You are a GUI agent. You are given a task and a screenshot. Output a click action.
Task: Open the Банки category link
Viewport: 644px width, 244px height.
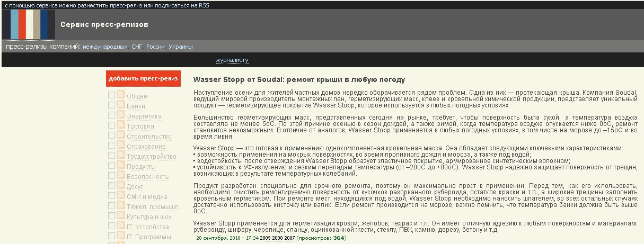point(136,106)
